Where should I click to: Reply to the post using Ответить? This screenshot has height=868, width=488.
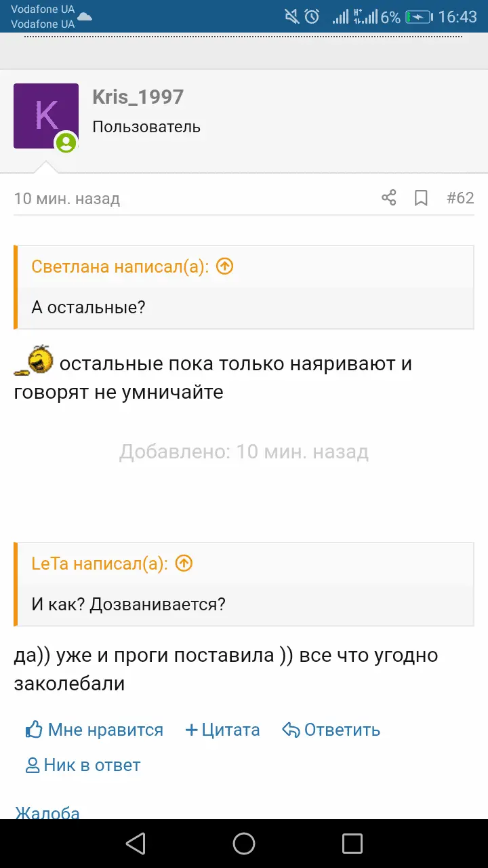[x=331, y=730]
